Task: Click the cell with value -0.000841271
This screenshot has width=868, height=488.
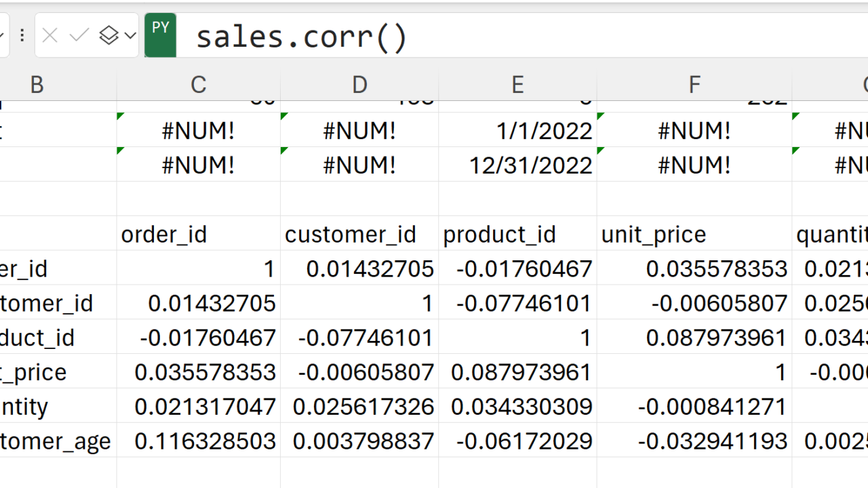Action: pos(712,407)
